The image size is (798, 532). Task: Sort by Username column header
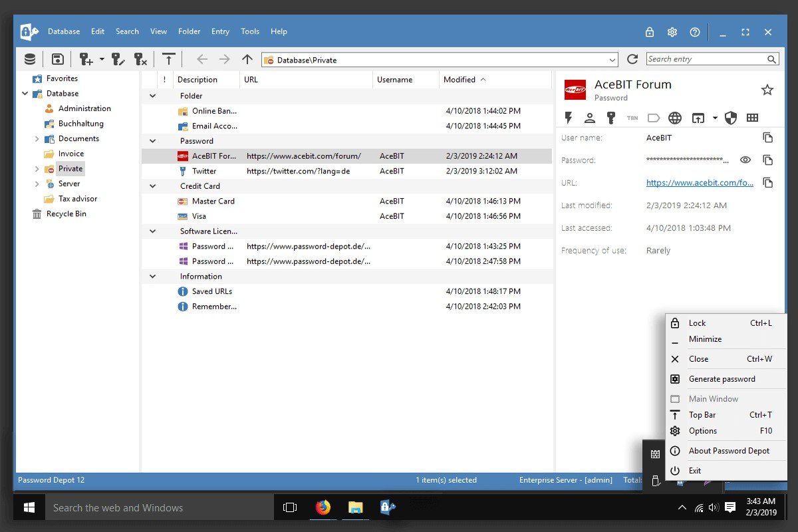coord(406,80)
